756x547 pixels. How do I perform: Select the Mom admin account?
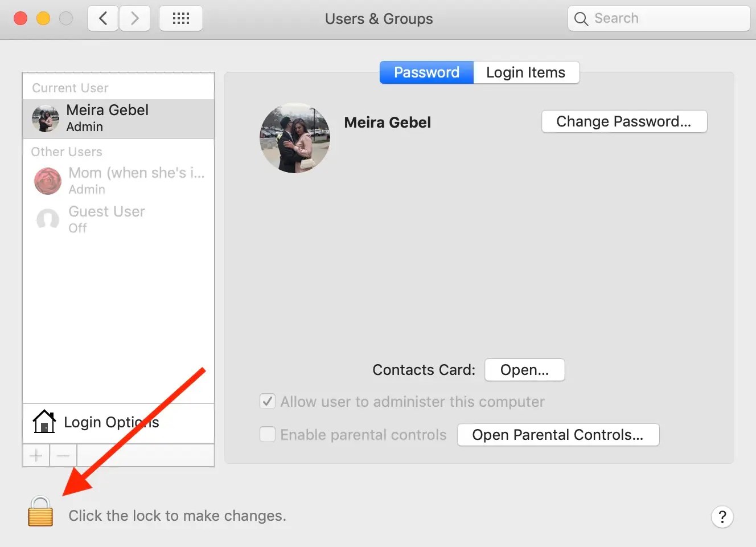pyautogui.click(x=118, y=181)
